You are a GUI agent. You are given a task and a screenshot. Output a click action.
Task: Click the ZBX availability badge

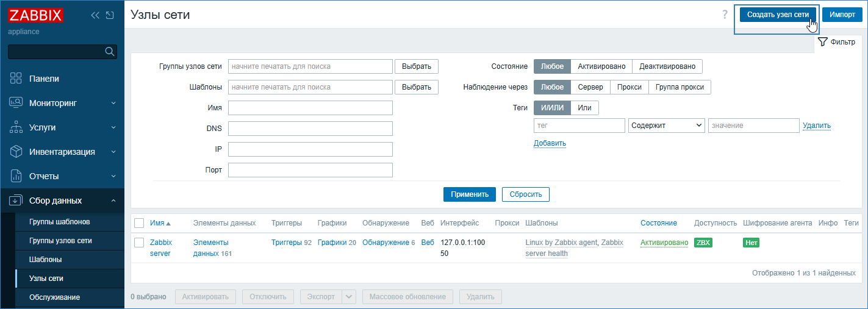[703, 243]
